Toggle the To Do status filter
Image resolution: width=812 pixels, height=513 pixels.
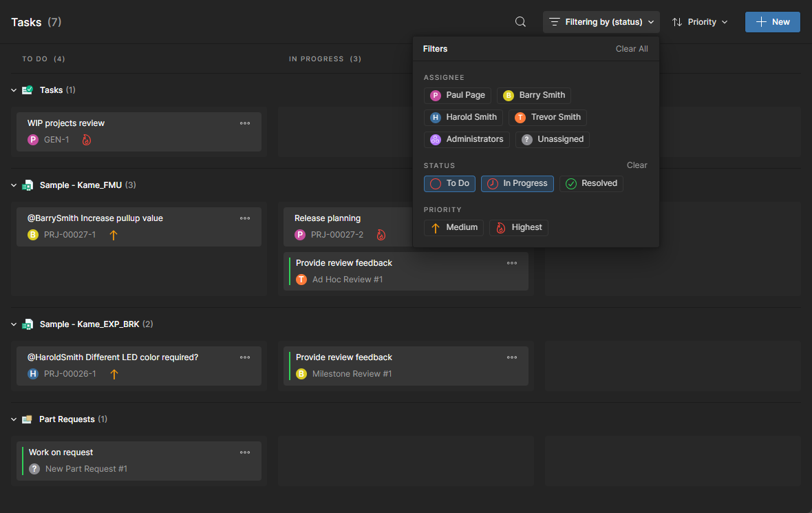pyautogui.click(x=449, y=183)
